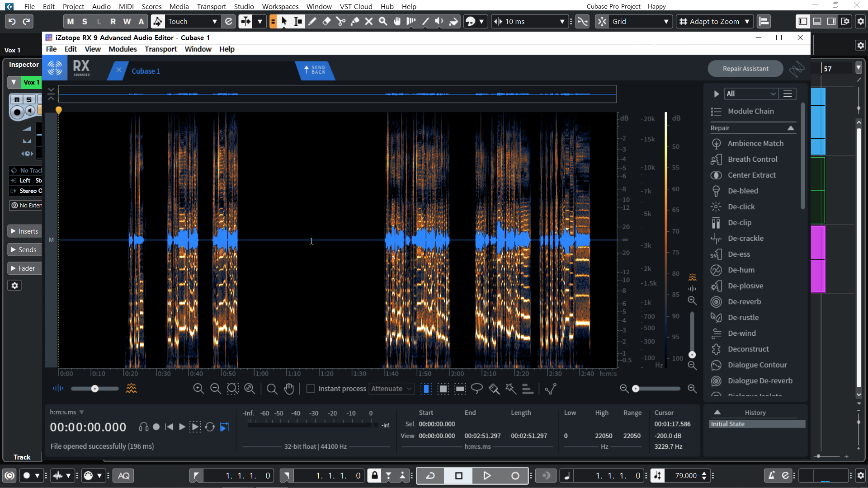
Task: Select the magic wand selection tool
Action: click(511, 389)
